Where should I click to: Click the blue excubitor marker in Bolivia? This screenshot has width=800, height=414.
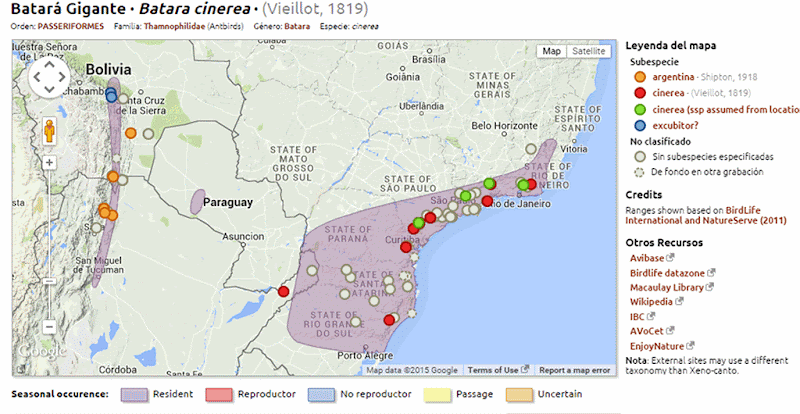pos(111,96)
